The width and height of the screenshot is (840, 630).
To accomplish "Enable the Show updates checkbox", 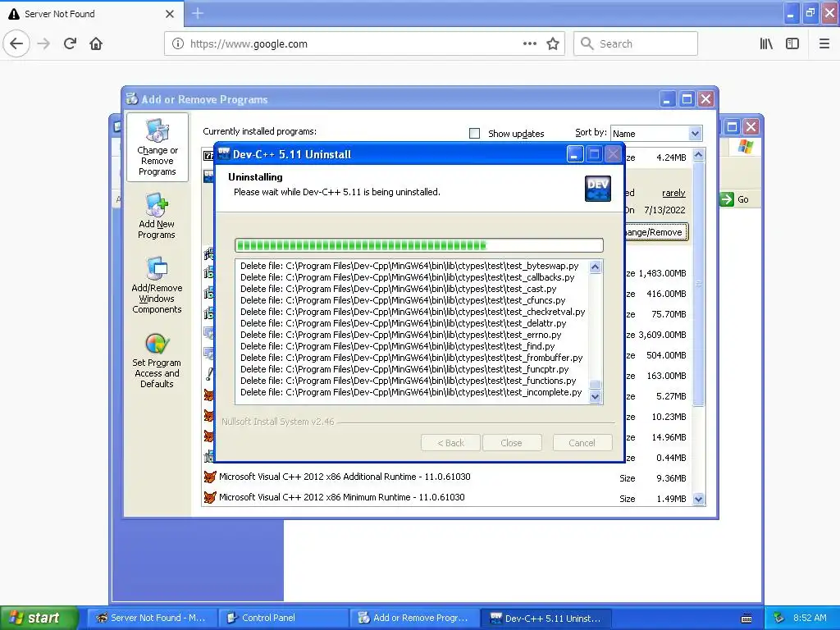I will point(475,133).
